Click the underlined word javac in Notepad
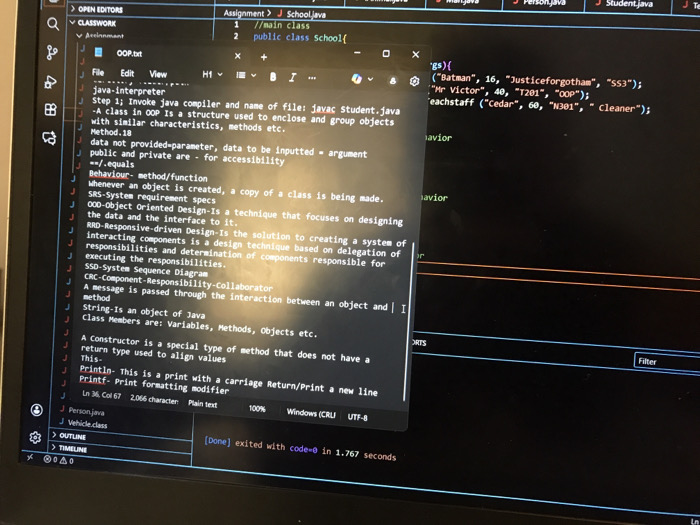Viewport: 700px width, 525px height. (x=323, y=108)
